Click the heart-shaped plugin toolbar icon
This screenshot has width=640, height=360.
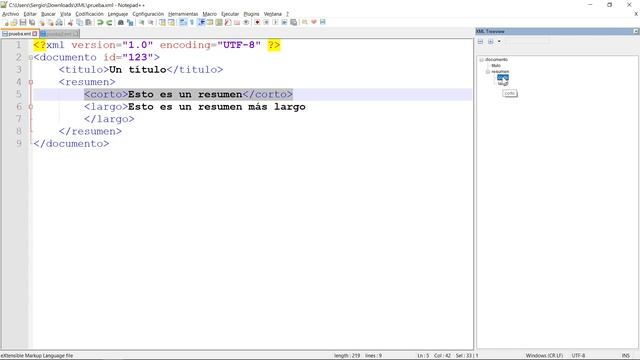[313, 22]
